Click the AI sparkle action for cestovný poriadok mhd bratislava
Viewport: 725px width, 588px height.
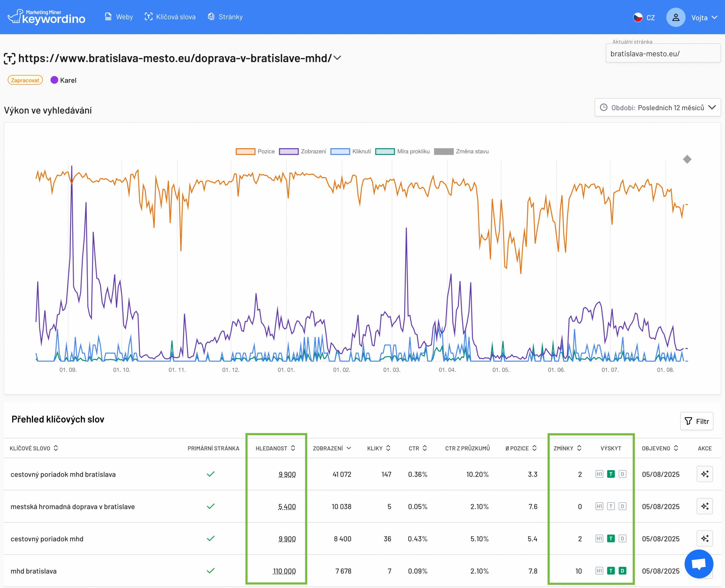tap(705, 474)
